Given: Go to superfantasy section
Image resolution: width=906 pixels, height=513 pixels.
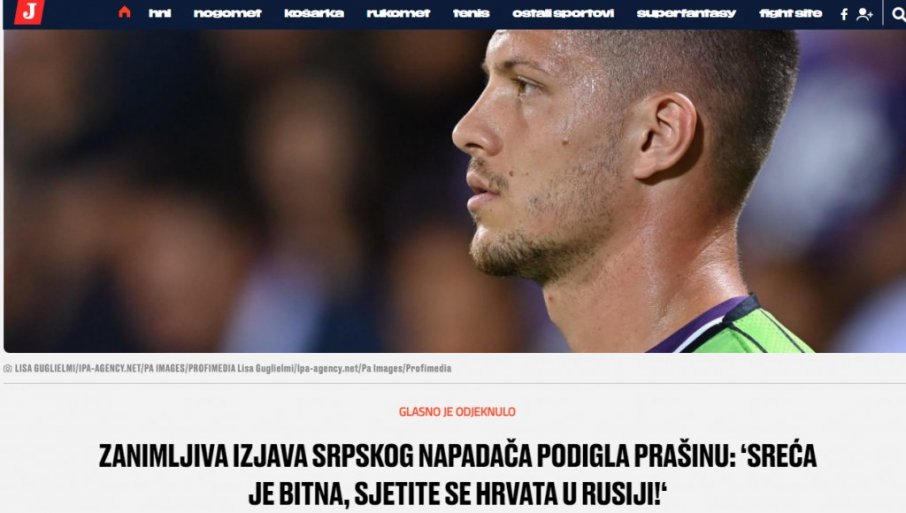Looking at the screenshot, I should point(686,13).
